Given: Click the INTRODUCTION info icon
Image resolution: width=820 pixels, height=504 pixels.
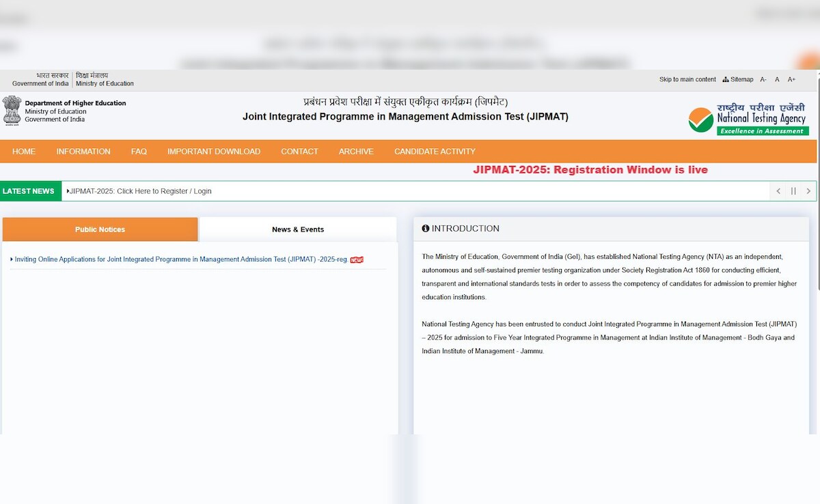Looking at the screenshot, I should click(x=426, y=229).
